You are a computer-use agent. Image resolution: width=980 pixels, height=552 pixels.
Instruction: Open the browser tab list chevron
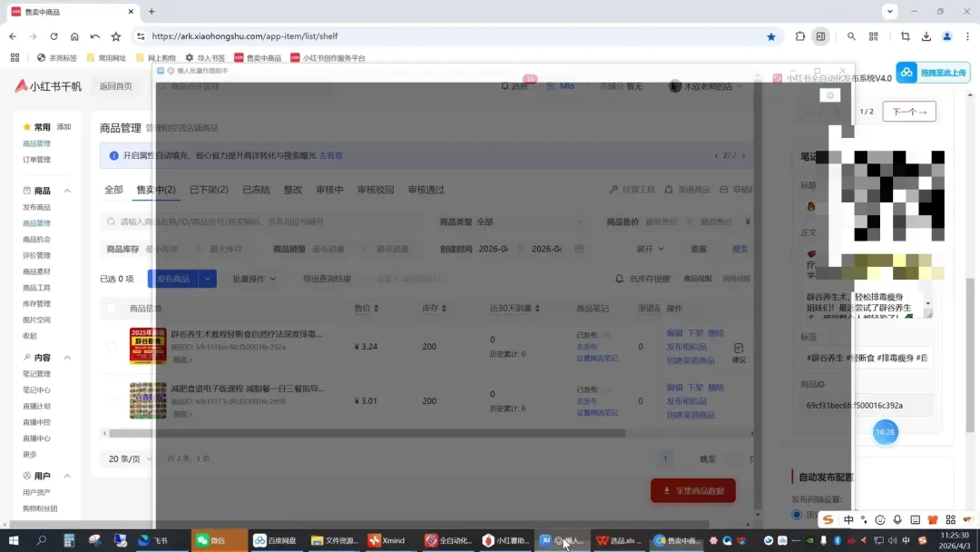click(x=890, y=11)
